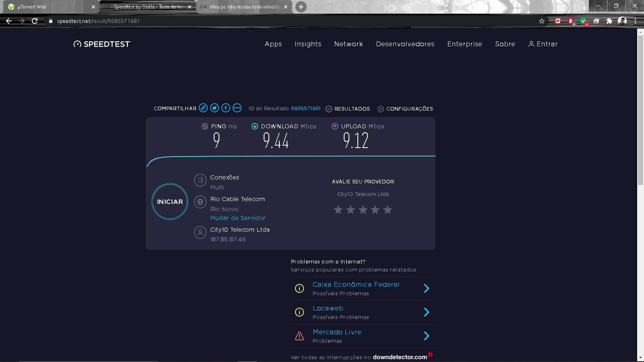Click the provider user icon

point(200,232)
